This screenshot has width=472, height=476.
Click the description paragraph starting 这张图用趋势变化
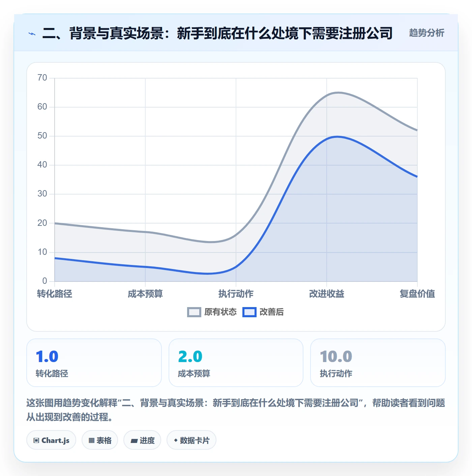(x=236, y=410)
